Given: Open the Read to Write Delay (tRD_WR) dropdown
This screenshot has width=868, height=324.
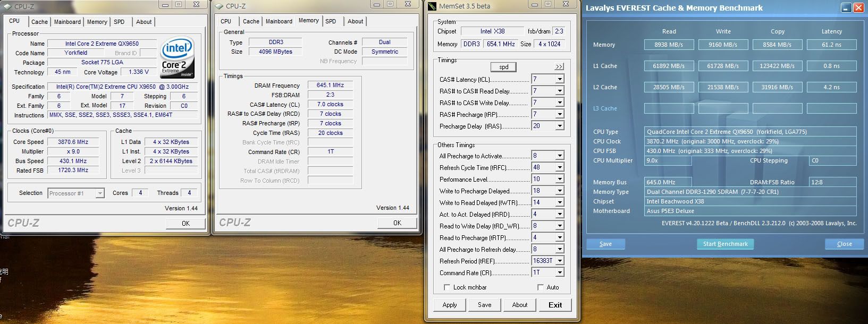Looking at the screenshot, I should (559, 226).
